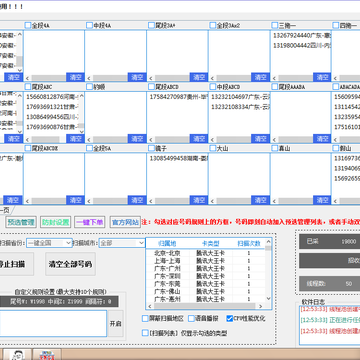Select the 上海-上海 table row
The image size is (360, 360).
(205, 261)
